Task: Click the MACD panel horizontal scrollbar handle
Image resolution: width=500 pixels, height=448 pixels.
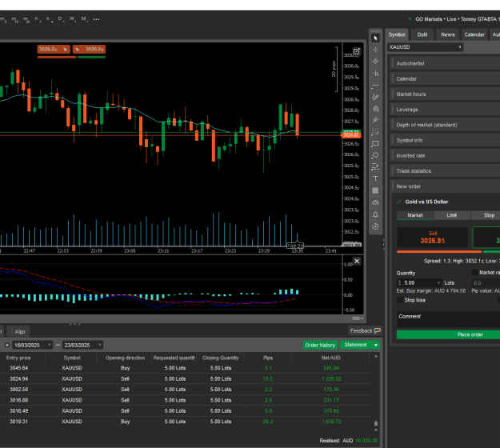Action: pyautogui.click(x=357, y=318)
